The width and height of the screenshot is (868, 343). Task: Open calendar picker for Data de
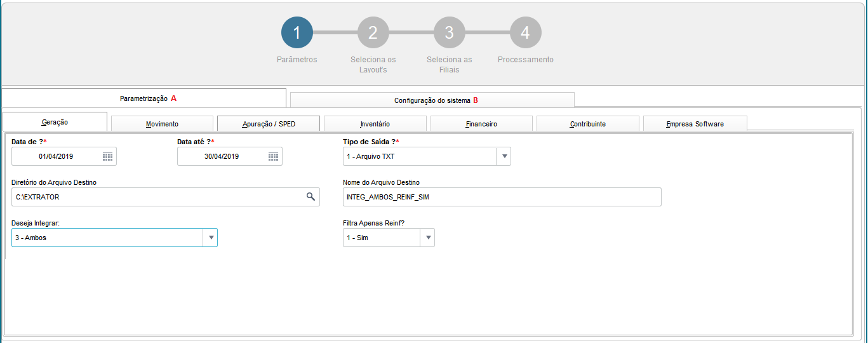(108, 156)
